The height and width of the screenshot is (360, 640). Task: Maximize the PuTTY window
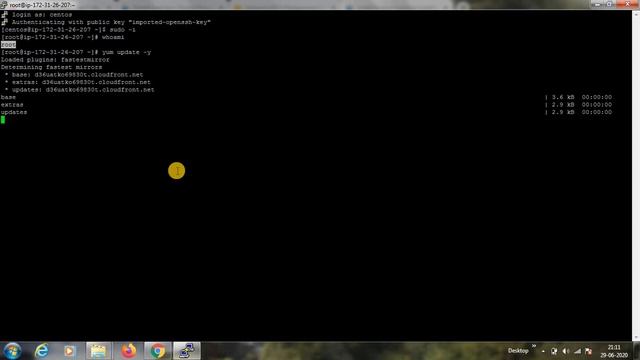[609, 4]
